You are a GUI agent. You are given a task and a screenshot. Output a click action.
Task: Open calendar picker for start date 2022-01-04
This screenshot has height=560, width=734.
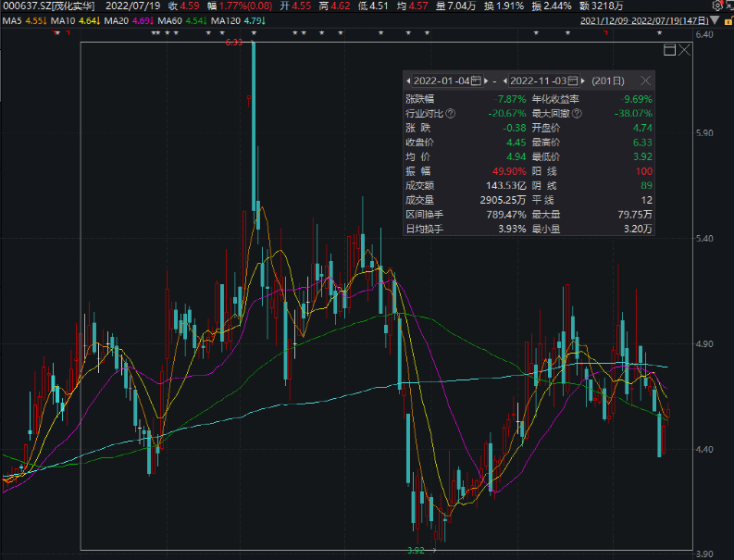click(476, 81)
